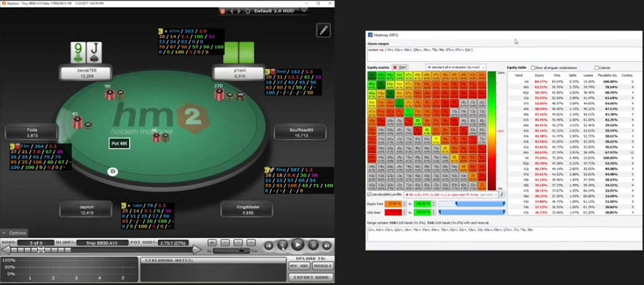Jump to last hand in replayer
The width and height of the screenshot is (644, 285).
click(x=327, y=246)
